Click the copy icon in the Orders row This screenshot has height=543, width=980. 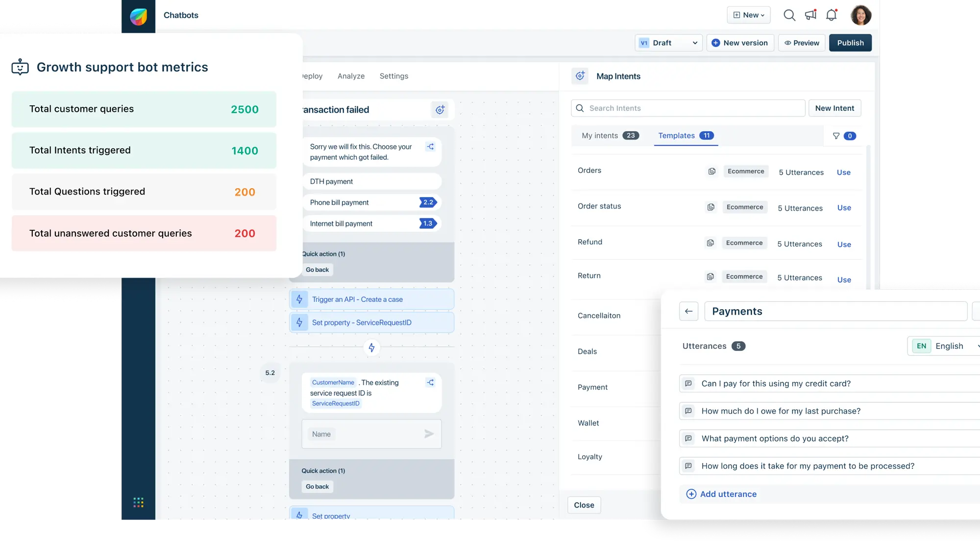tap(712, 172)
